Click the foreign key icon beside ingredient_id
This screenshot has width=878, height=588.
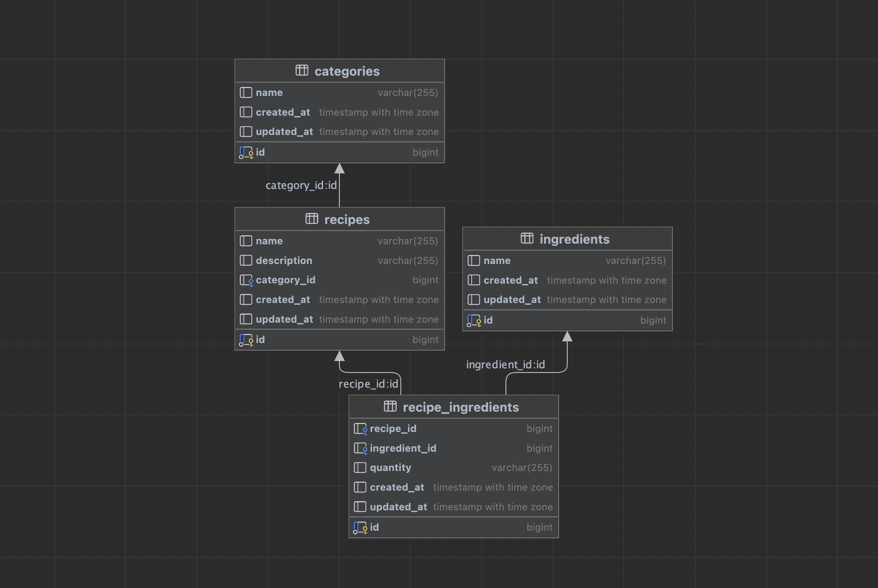click(361, 448)
